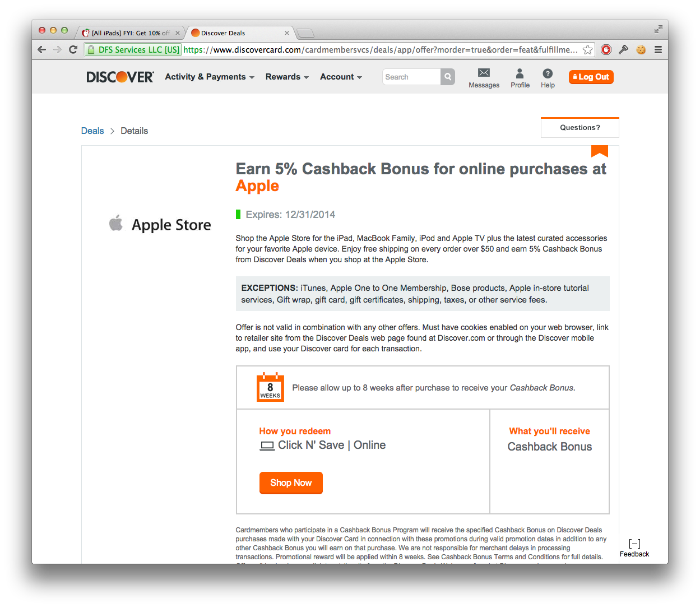The width and height of the screenshot is (700, 608).
Task: Click the 8 weeks calendar icon
Action: [x=270, y=387]
